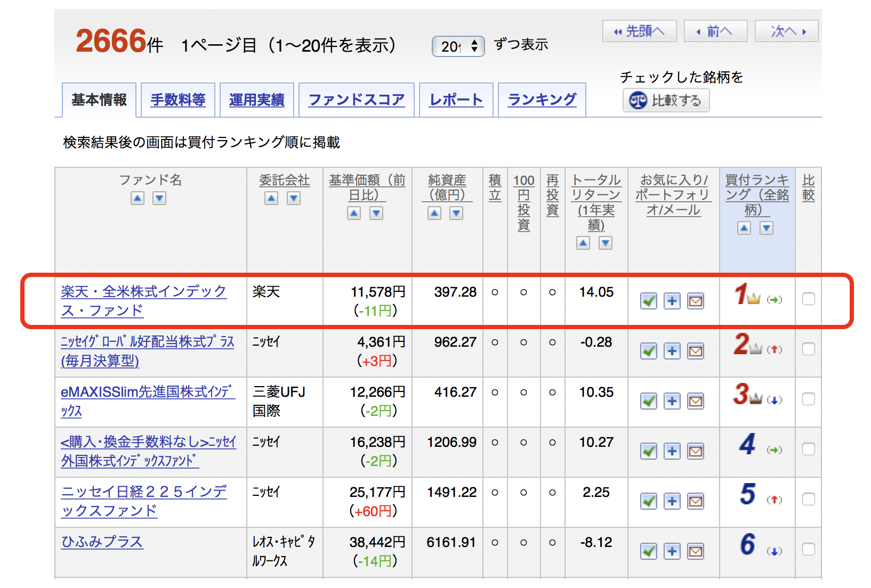This screenshot has width=871, height=588.
Task: Open ひふみプラス fund link
Action: [x=102, y=542]
